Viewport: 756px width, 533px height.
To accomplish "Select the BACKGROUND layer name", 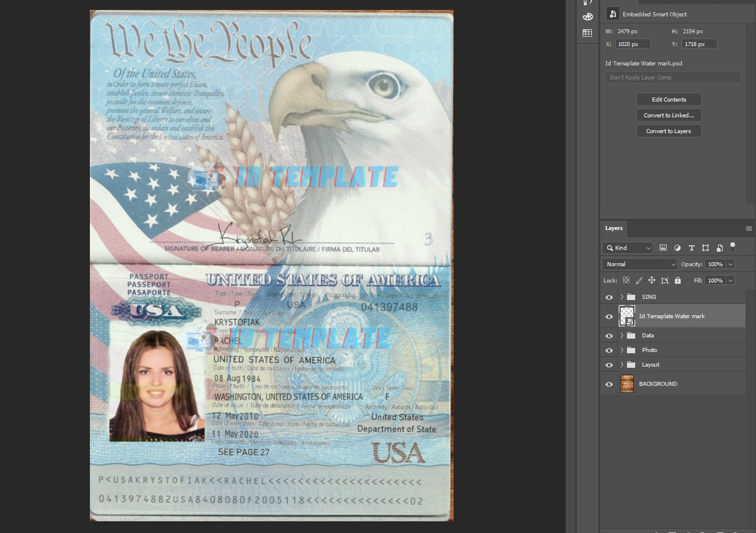I will [658, 384].
